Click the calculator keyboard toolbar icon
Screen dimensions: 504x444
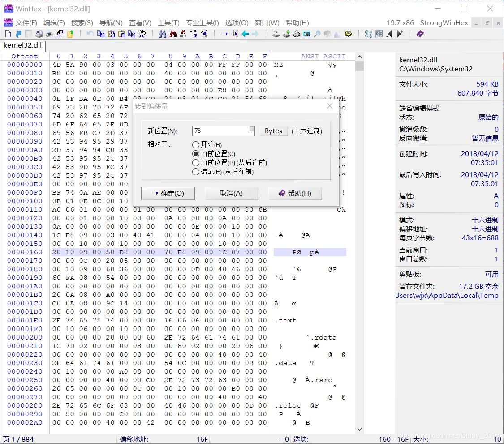click(306, 34)
